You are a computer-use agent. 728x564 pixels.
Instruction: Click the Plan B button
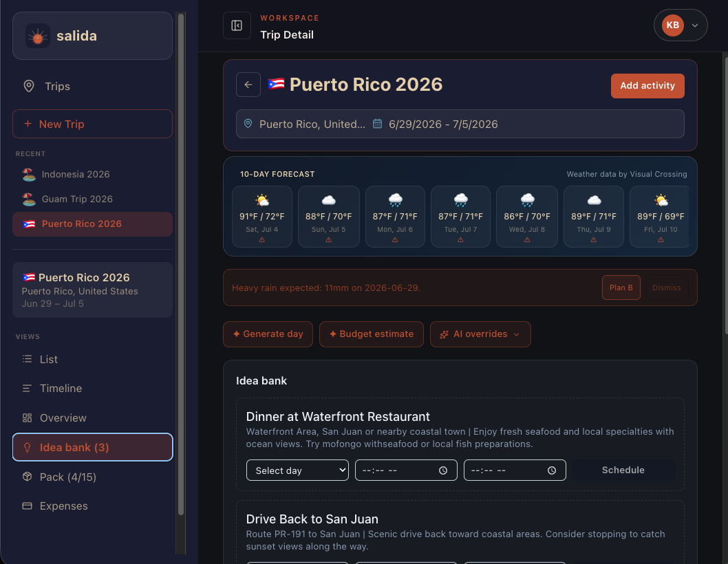pyautogui.click(x=621, y=288)
